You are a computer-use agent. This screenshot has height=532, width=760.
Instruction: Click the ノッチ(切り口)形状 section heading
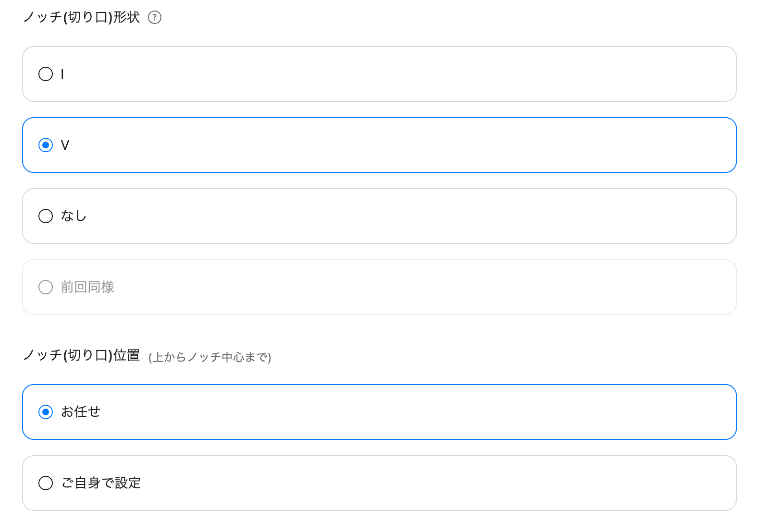[82, 16]
